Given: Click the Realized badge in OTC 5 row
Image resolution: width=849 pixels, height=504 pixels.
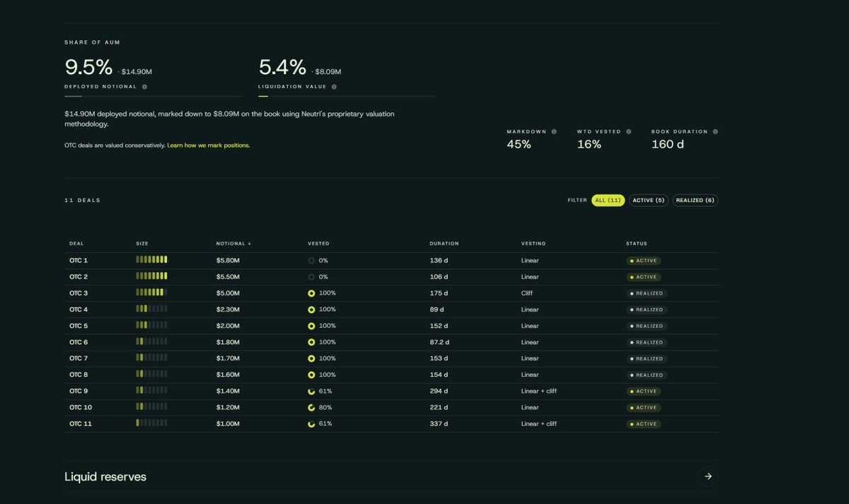Looking at the screenshot, I should 647,326.
